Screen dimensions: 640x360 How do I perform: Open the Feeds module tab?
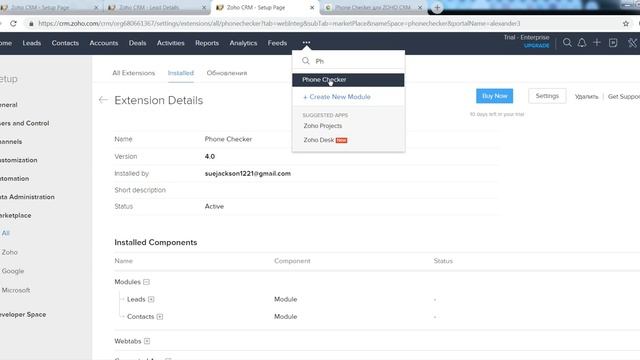click(x=277, y=43)
